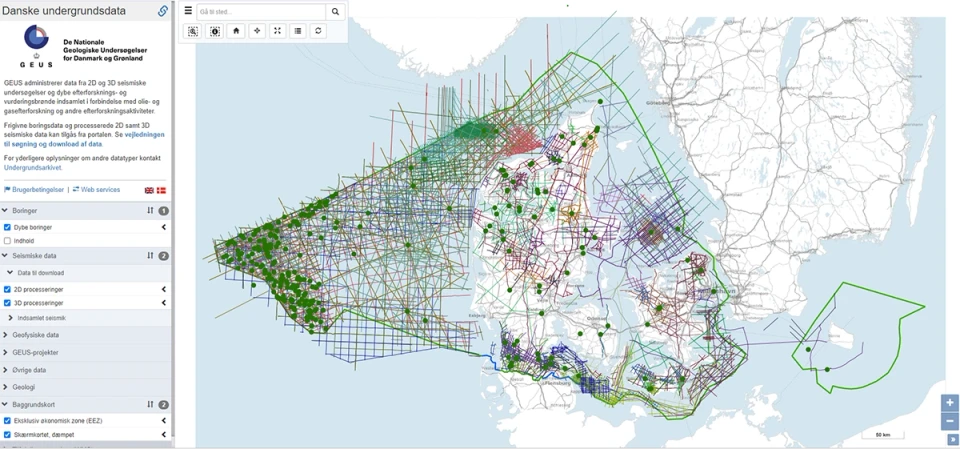Toggle the 3D processeringer layer checkbox
The width and height of the screenshot is (960, 449).
click(x=7, y=303)
